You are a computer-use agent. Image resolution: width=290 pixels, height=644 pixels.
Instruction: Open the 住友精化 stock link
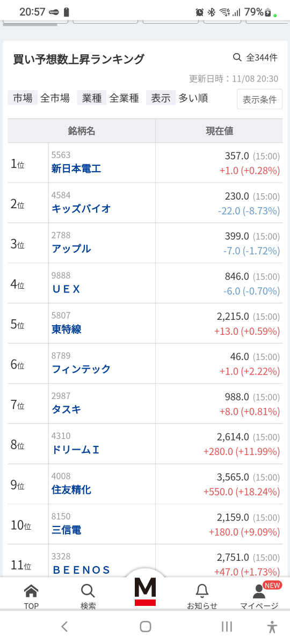[x=71, y=489]
